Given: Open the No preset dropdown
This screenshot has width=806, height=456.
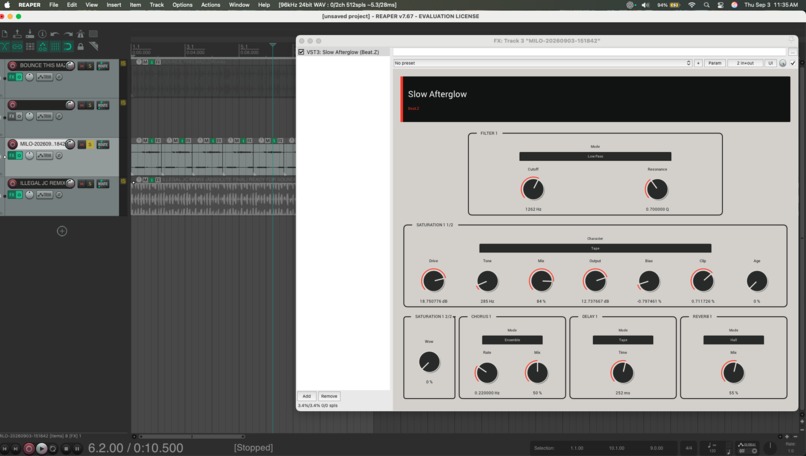Looking at the screenshot, I should pyautogui.click(x=542, y=63).
